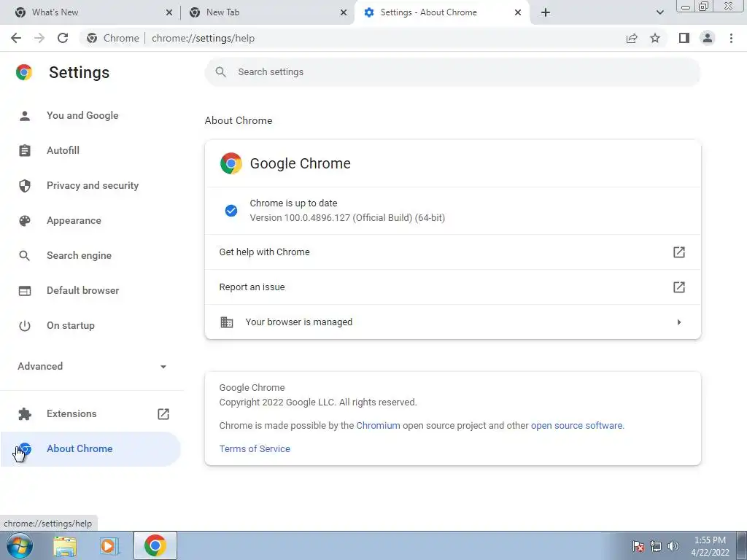Open Default browser settings
Screen dimensions: 747x560
90,290
